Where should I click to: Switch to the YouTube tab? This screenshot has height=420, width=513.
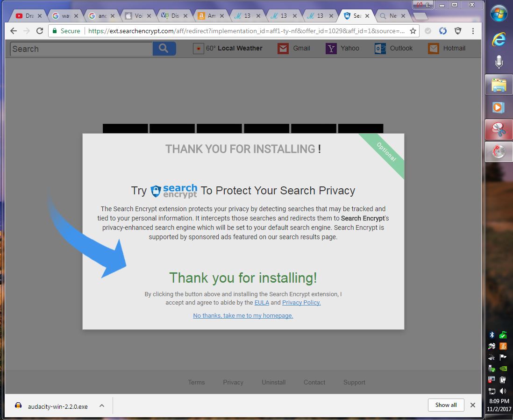pos(28,16)
